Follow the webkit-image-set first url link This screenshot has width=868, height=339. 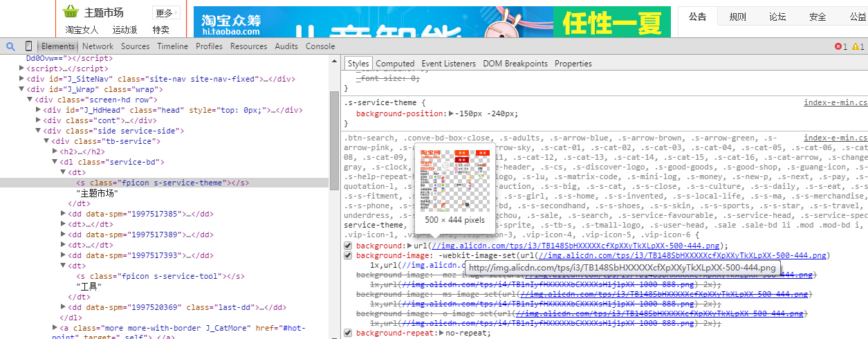[683, 255]
